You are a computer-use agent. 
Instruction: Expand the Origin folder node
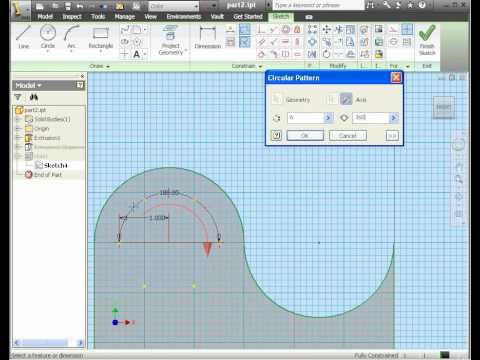(x=19, y=129)
